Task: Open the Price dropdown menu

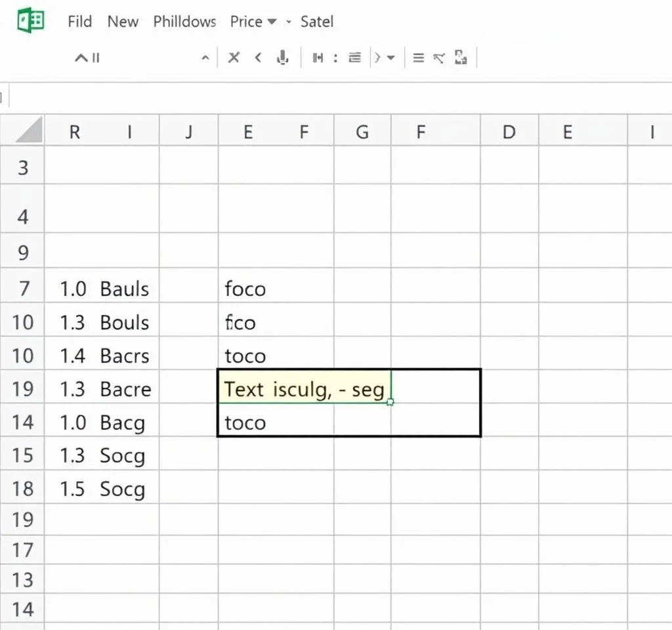Action: [253, 22]
